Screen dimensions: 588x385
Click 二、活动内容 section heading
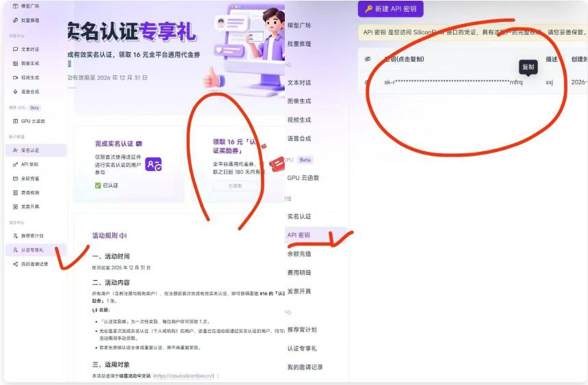(x=111, y=282)
